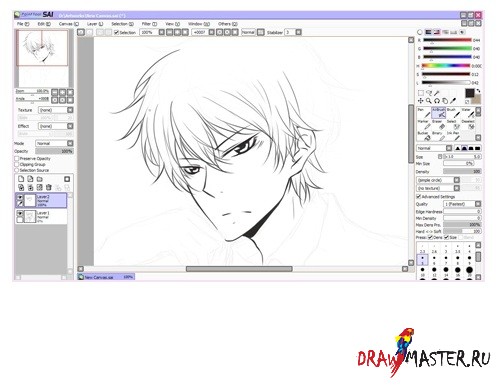
Task: Open the Selection menu
Action: 122,24
